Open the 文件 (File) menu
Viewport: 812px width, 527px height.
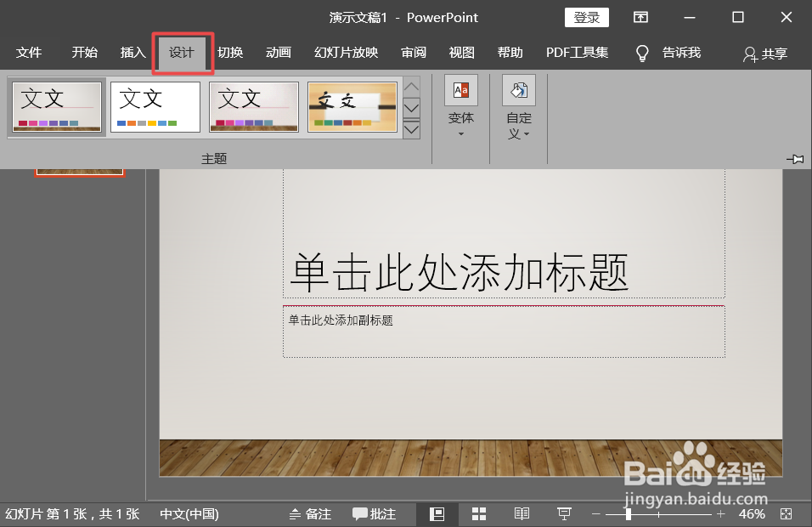tap(29, 53)
